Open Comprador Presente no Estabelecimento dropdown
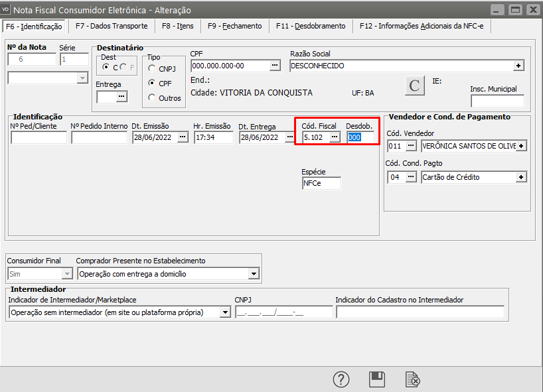543x392 pixels. [254, 273]
